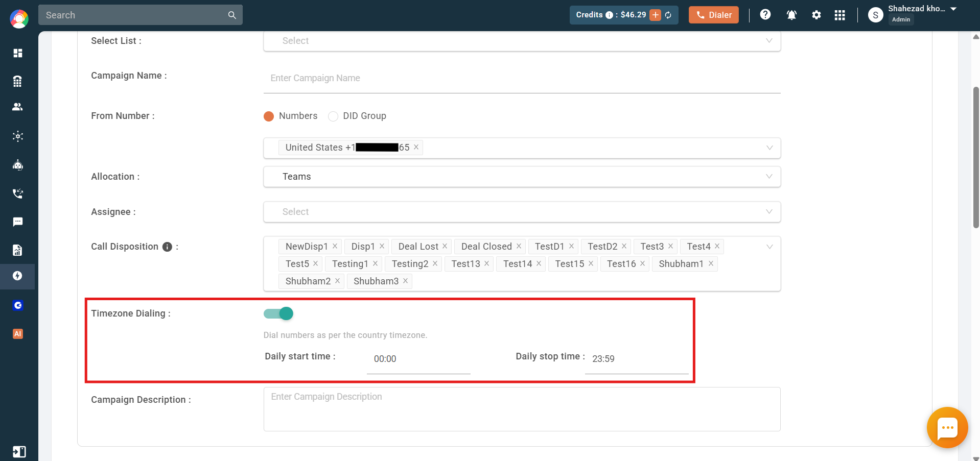The width and height of the screenshot is (980, 461).
Task: Open the orange AI icon in sidebar
Action: [x=18, y=334]
